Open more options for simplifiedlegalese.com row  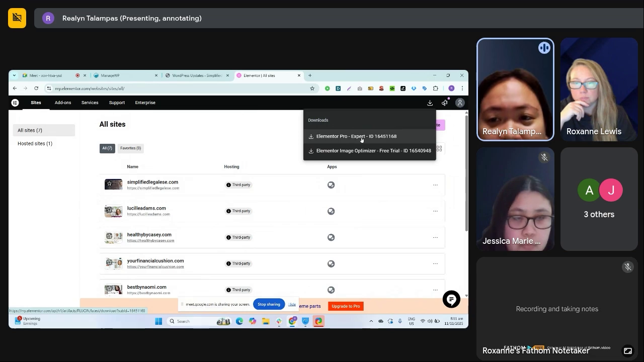435,185
